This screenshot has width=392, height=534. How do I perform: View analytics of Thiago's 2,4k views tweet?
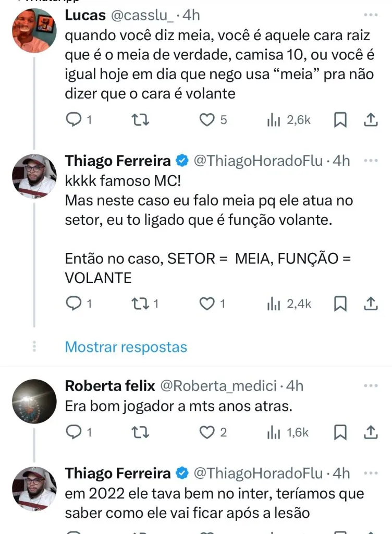click(x=289, y=303)
